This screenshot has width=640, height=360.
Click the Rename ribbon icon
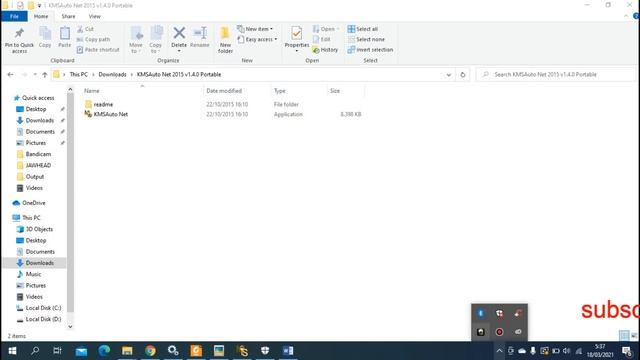(200, 33)
